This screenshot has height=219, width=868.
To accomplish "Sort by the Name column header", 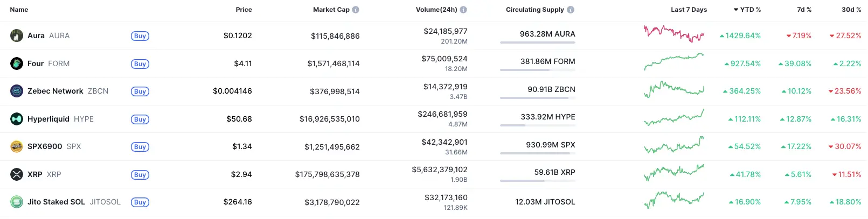I will pos(19,10).
